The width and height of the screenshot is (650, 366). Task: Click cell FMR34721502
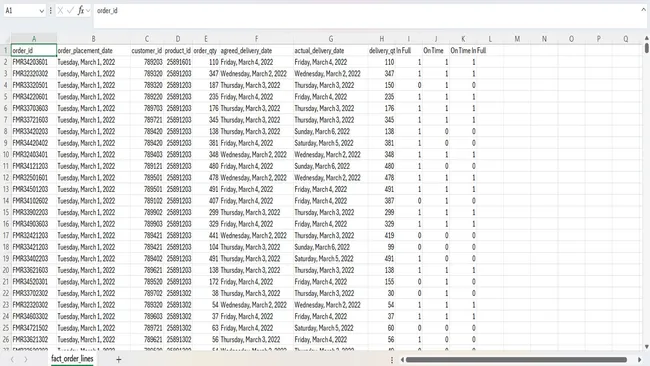point(34,328)
